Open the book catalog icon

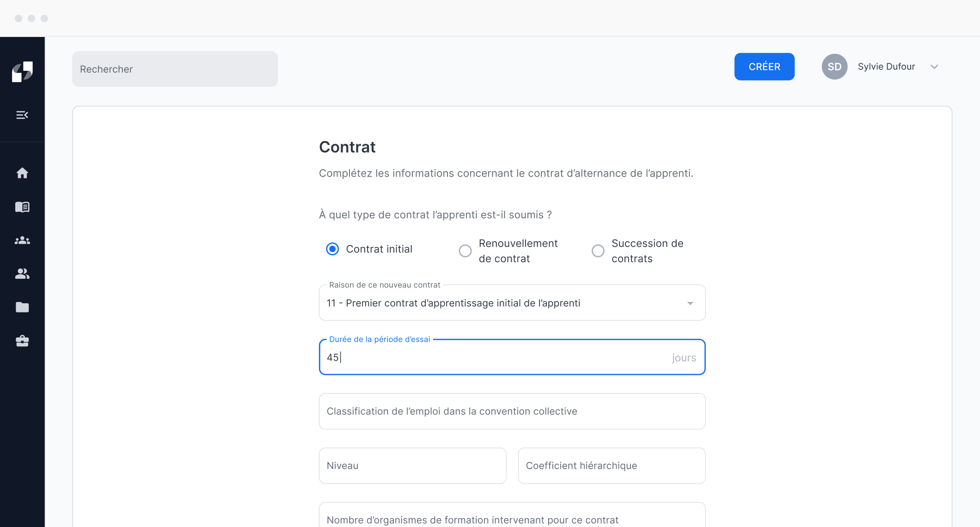tap(22, 207)
